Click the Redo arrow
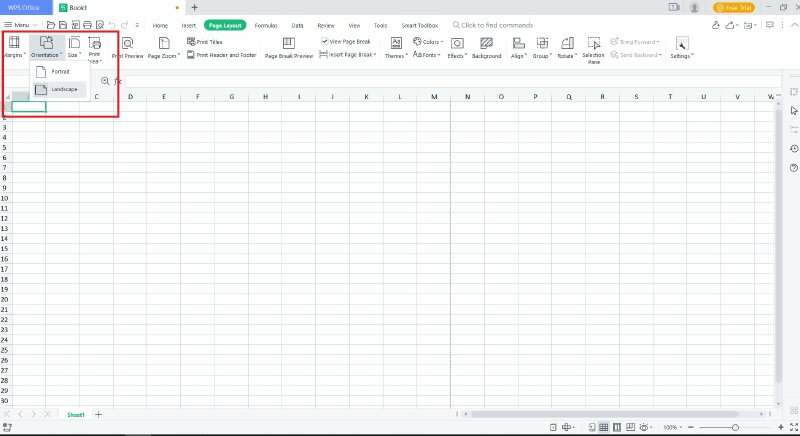Image resolution: width=800 pixels, height=436 pixels. [124, 25]
